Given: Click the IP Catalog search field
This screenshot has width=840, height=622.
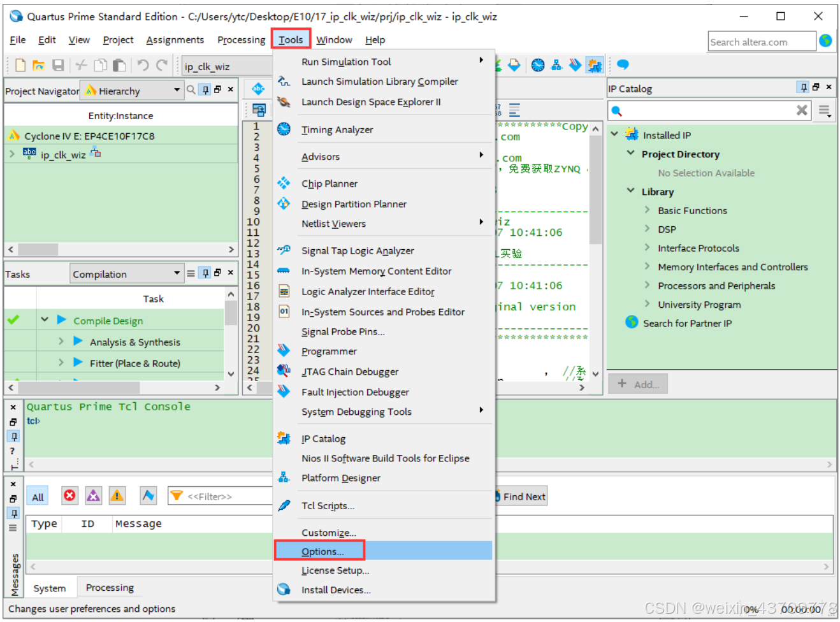Looking at the screenshot, I should pyautogui.click(x=709, y=111).
